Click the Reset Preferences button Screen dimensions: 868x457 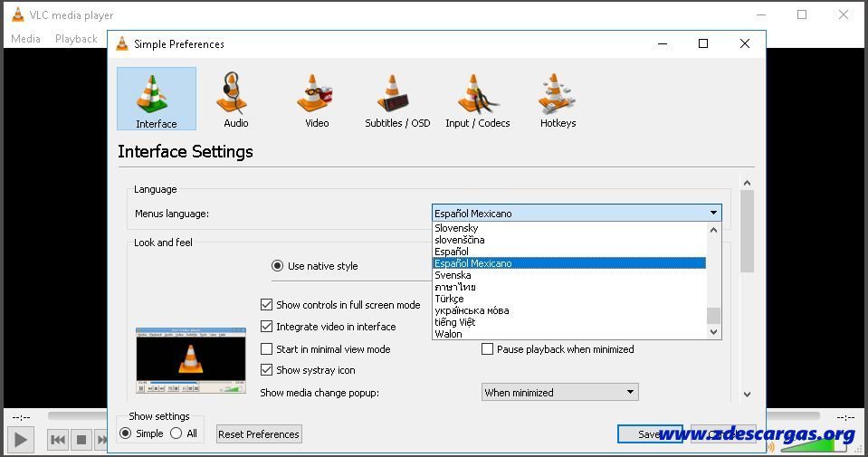(259, 434)
